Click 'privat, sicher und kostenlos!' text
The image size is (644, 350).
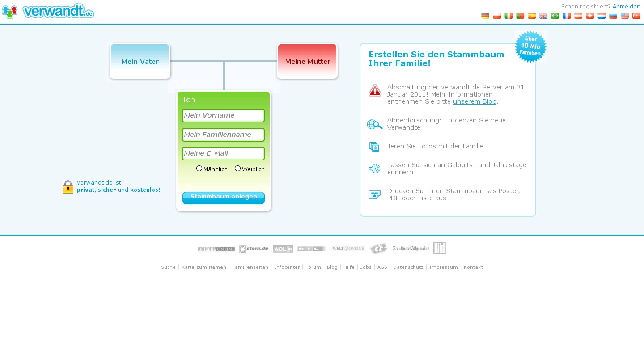coord(119,190)
